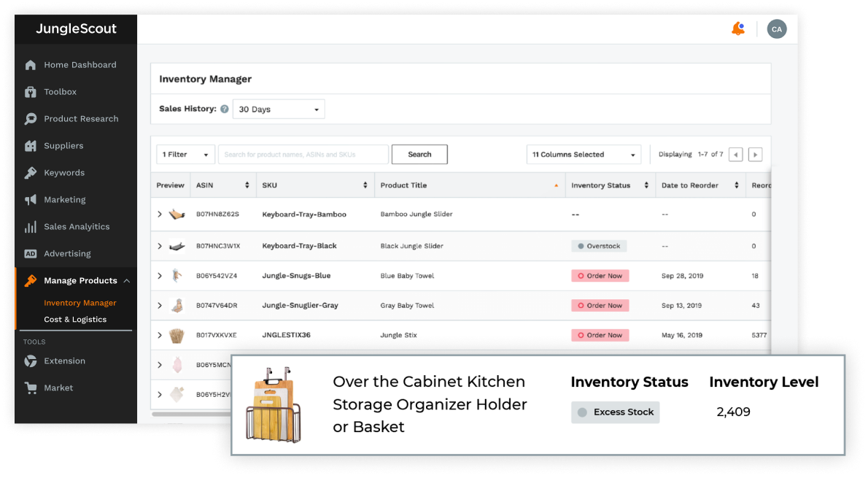The image size is (868, 478).
Task: Open the 1 Filter dropdown
Action: pyautogui.click(x=185, y=155)
